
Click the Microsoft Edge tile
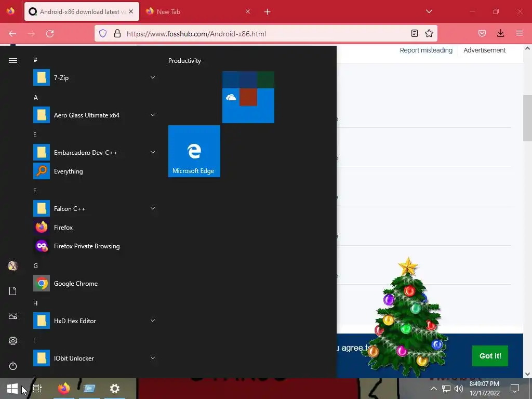194,151
